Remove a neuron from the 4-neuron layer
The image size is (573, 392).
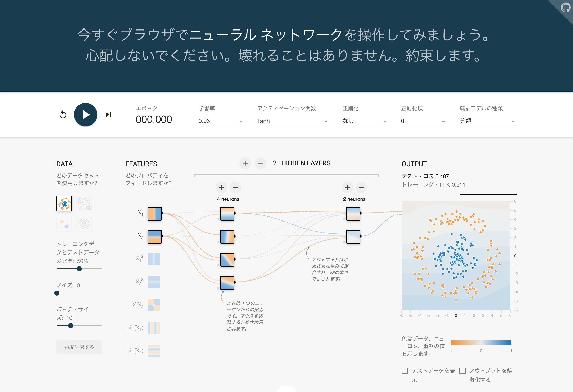(x=235, y=187)
